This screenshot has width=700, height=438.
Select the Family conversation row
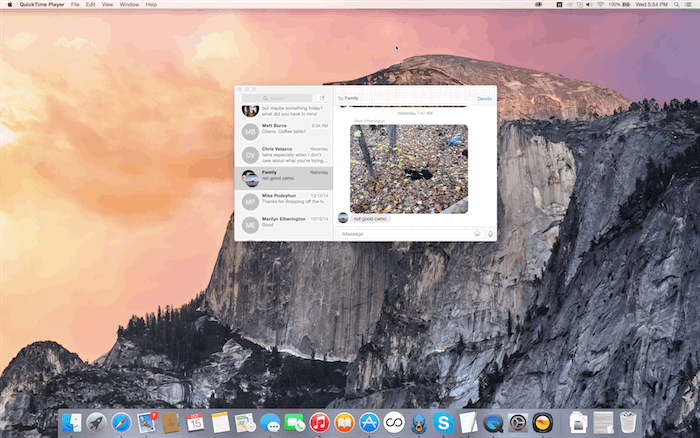[284, 178]
